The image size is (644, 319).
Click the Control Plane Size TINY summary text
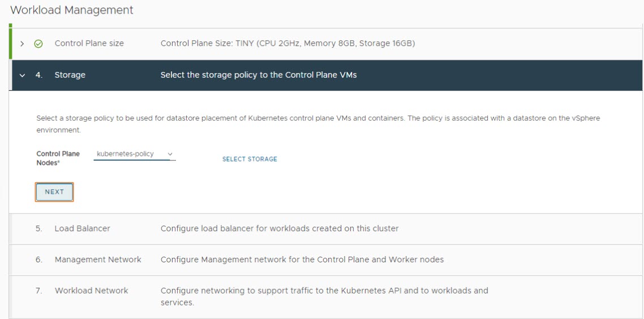[287, 43]
